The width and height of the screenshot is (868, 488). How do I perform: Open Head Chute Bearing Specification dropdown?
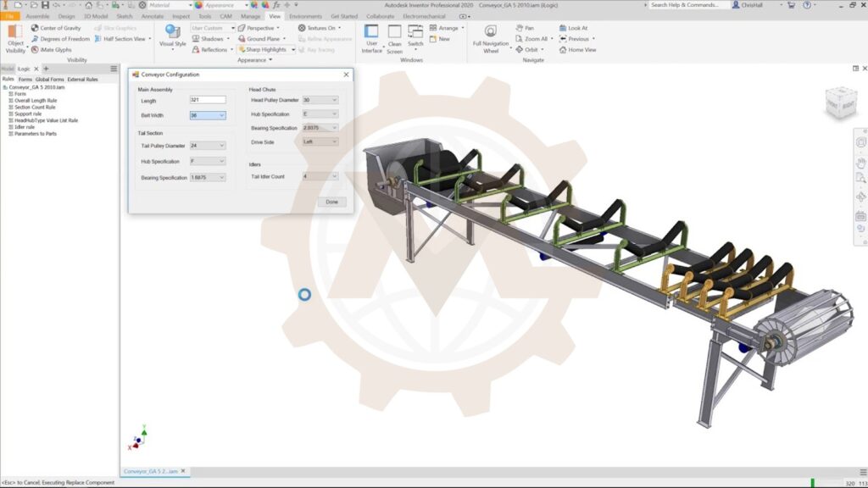[x=320, y=128]
